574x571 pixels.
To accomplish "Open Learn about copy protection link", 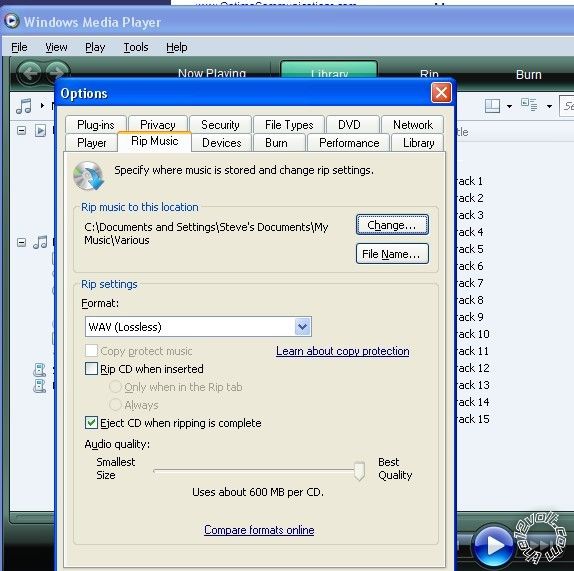I will coord(343,351).
